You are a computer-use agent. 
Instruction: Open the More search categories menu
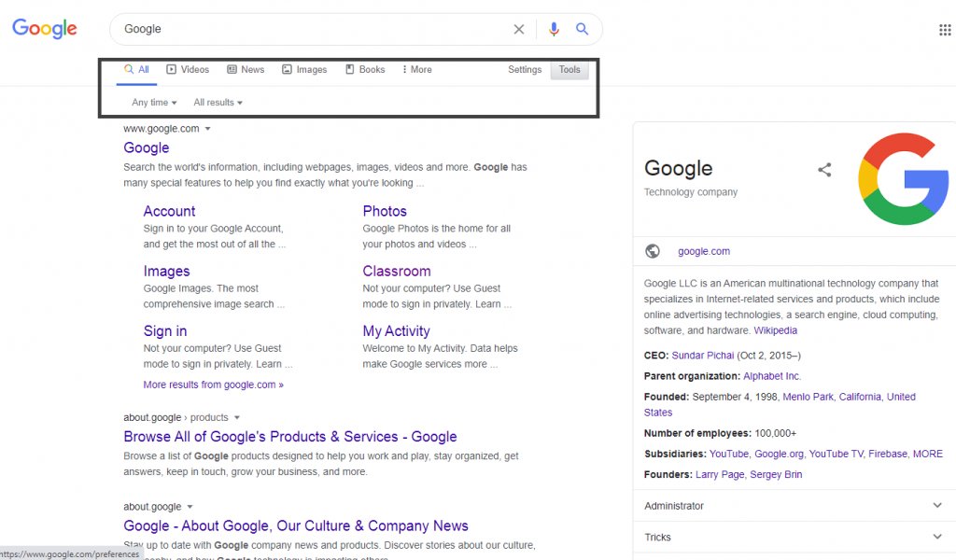click(x=417, y=69)
